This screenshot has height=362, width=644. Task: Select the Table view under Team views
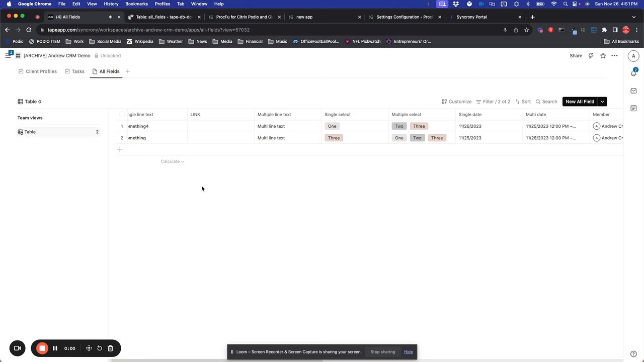pos(58,132)
